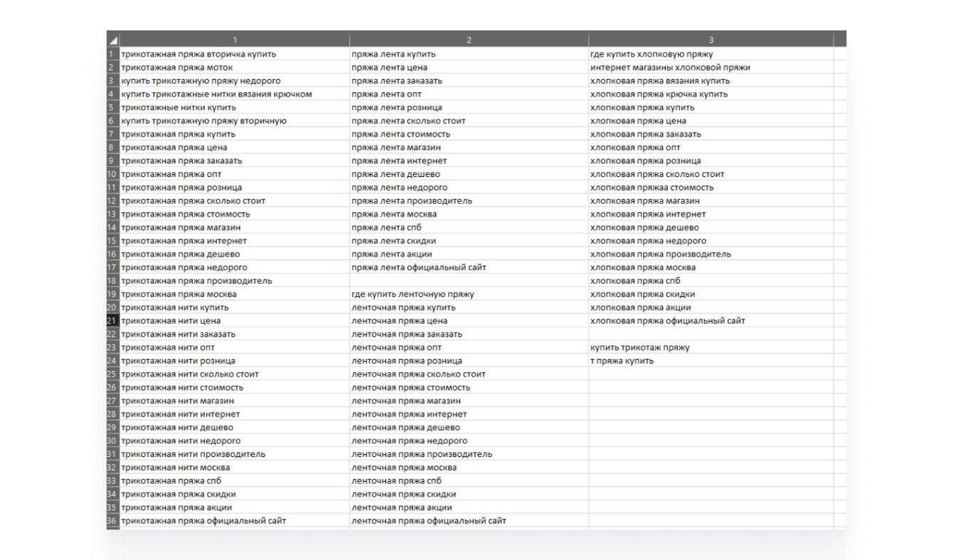Click cell 'трикотажная пряжа производитель'
Screen dimensions: 953x560
click(x=234, y=281)
